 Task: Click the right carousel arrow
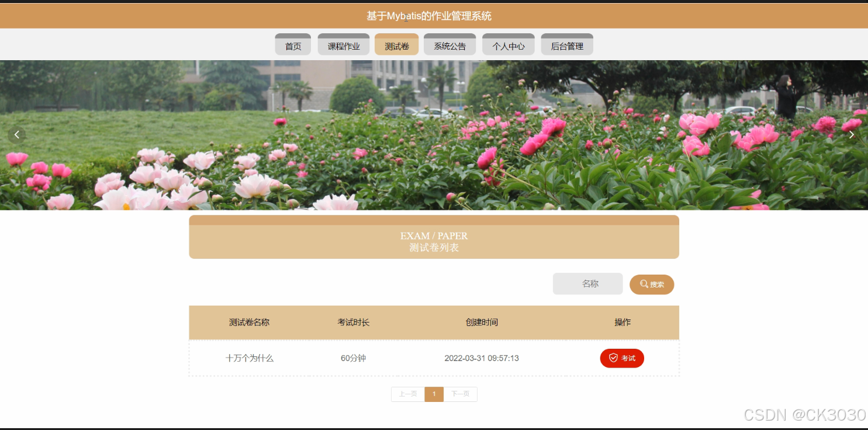[x=851, y=134]
